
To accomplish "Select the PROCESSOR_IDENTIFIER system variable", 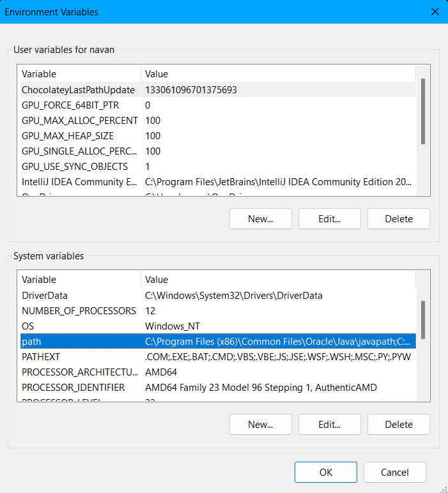I will tap(73, 388).
